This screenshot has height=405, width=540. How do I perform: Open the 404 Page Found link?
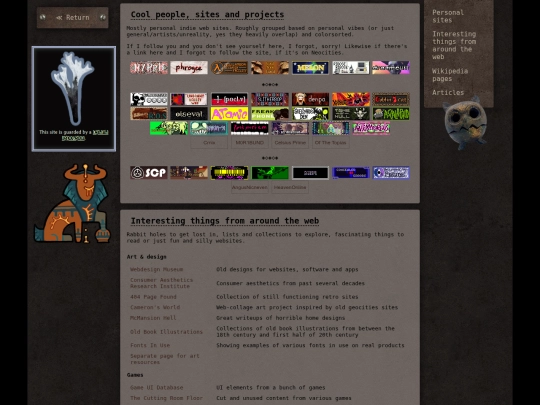[x=153, y=297]
